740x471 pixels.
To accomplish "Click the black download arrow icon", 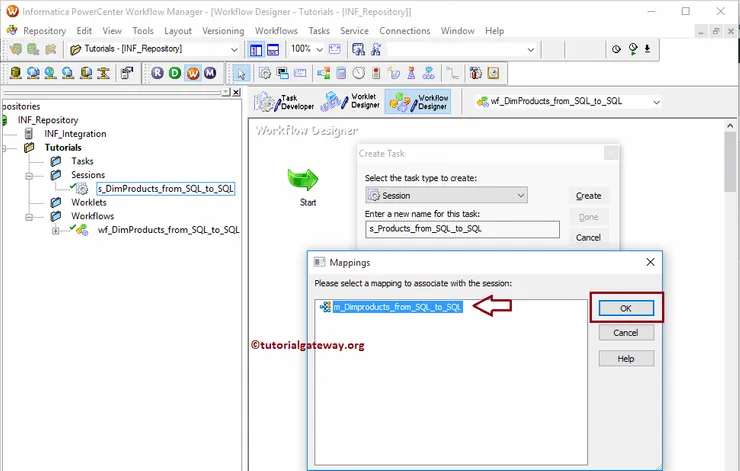I will tap(648, 49).
